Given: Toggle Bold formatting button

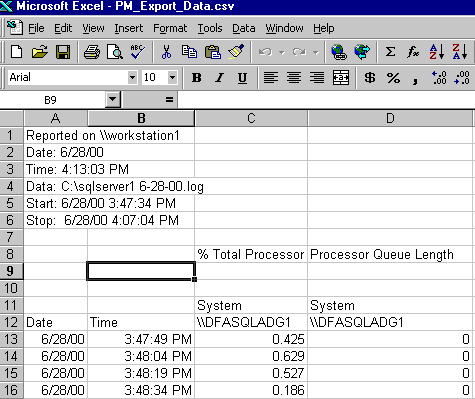Looking at the screenshot, I should click(197, 78).
